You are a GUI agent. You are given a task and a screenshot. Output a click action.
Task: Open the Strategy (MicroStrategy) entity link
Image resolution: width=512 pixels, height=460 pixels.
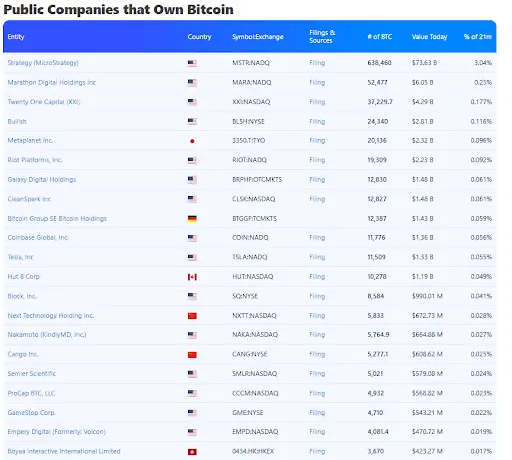click(x=43, y=63)
